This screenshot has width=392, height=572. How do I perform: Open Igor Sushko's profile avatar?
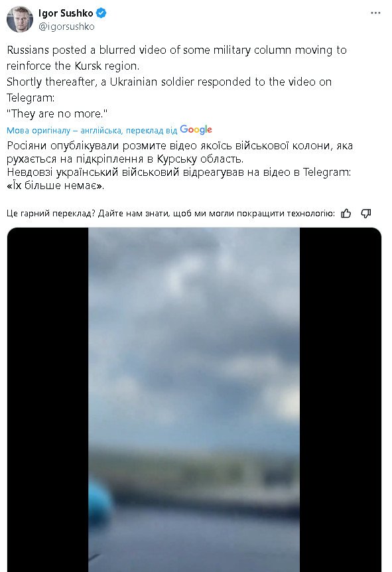pyautogui.click(x=20, y=19)
